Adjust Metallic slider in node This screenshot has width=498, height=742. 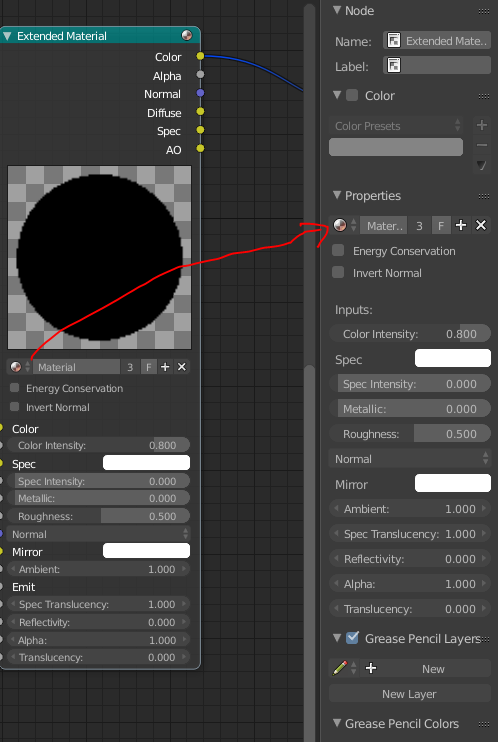point(98,498)
